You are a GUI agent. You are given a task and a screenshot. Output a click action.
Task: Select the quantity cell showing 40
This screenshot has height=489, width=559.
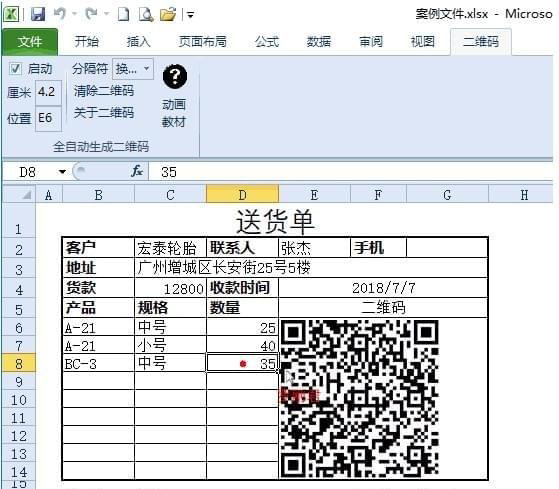(x=242, y=345)
